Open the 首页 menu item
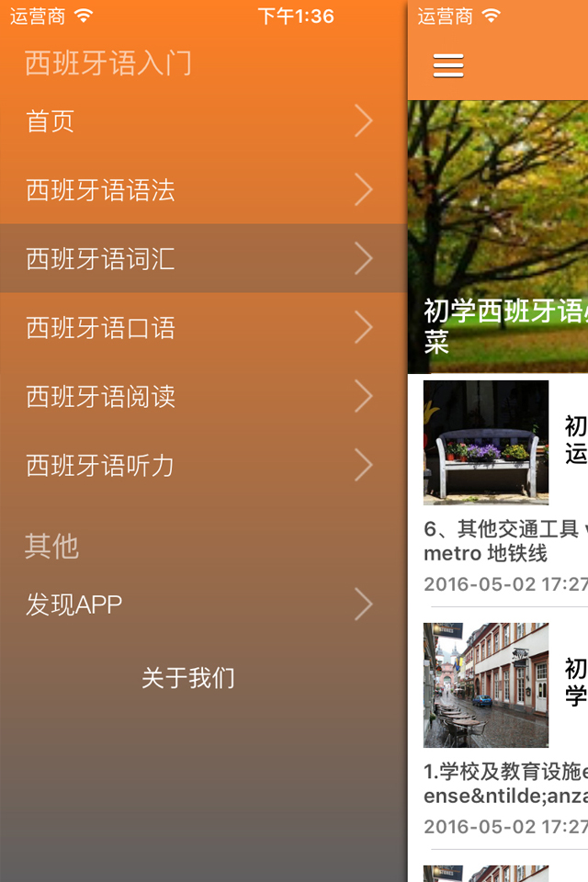 pos(204,121)
